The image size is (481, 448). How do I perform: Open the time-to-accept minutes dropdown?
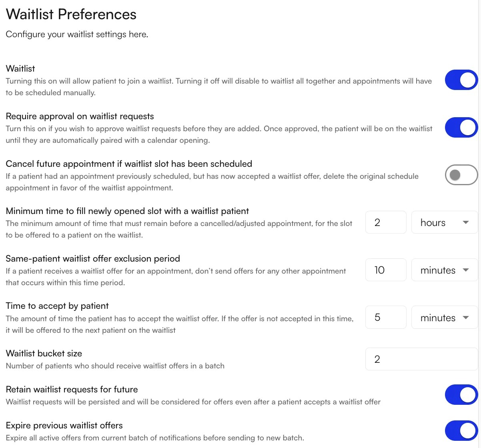coord(444,317)
